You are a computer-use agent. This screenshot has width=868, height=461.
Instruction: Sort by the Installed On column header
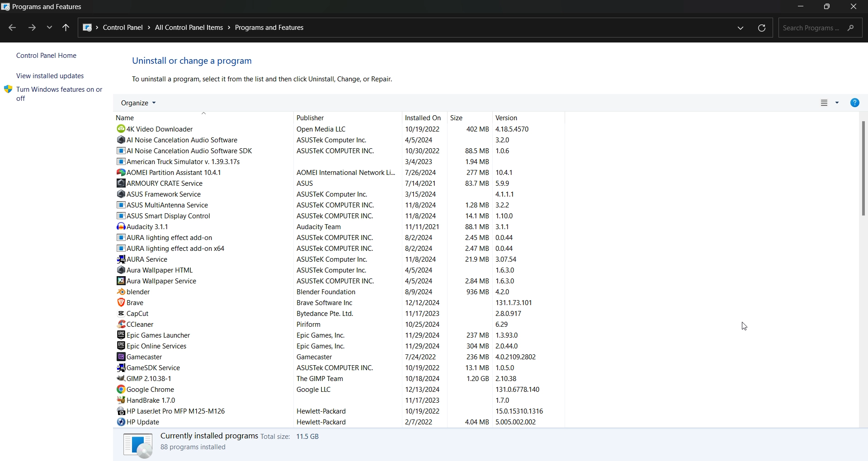[425, 118]
